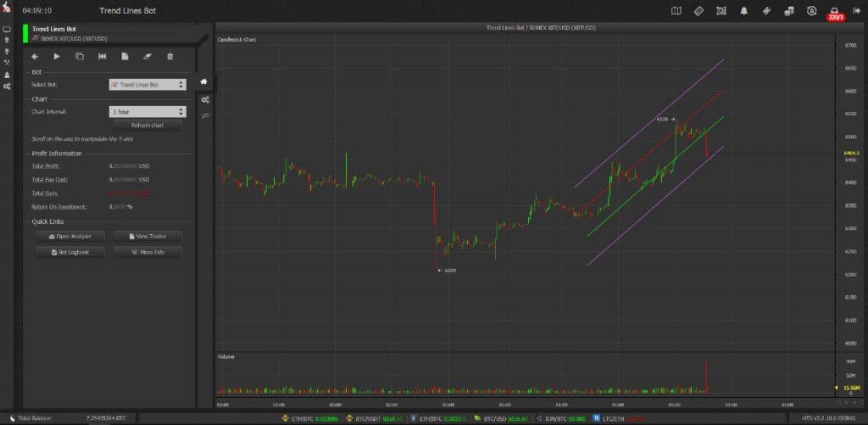Click the 04:09:10 clock in top bar
868x425 pixels.
pyautogui.click(x=37, y=10)
